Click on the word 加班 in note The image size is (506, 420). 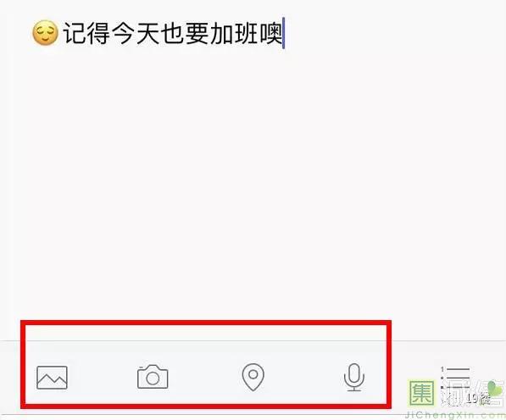click(234, 33)
